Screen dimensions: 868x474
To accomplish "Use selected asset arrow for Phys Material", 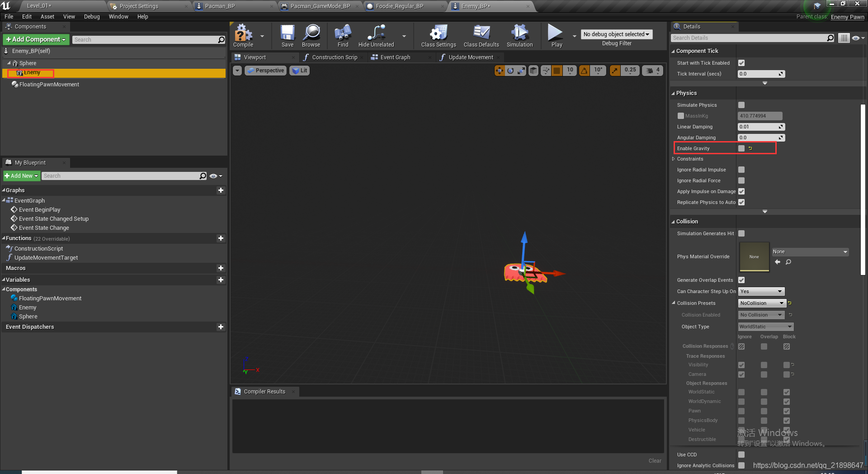I will click(778, 262).
